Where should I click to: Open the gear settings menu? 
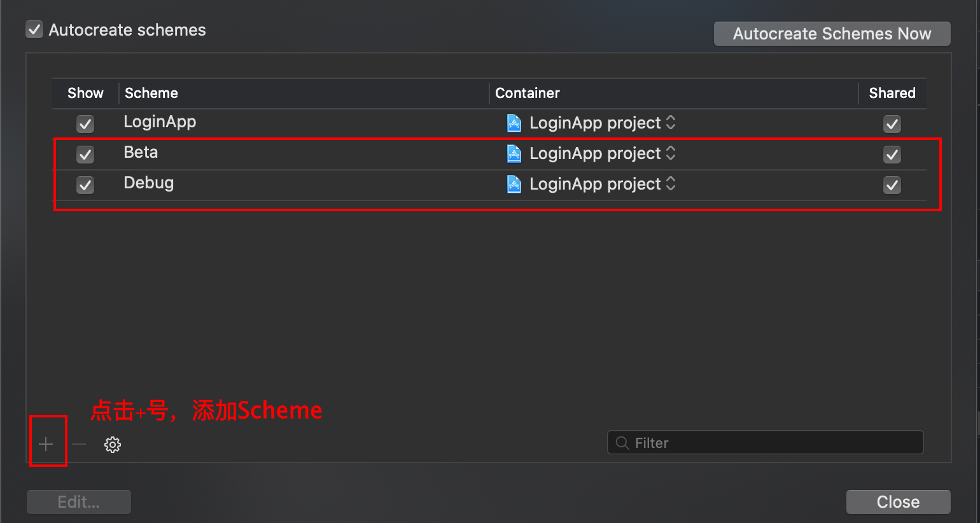[113, 444]
